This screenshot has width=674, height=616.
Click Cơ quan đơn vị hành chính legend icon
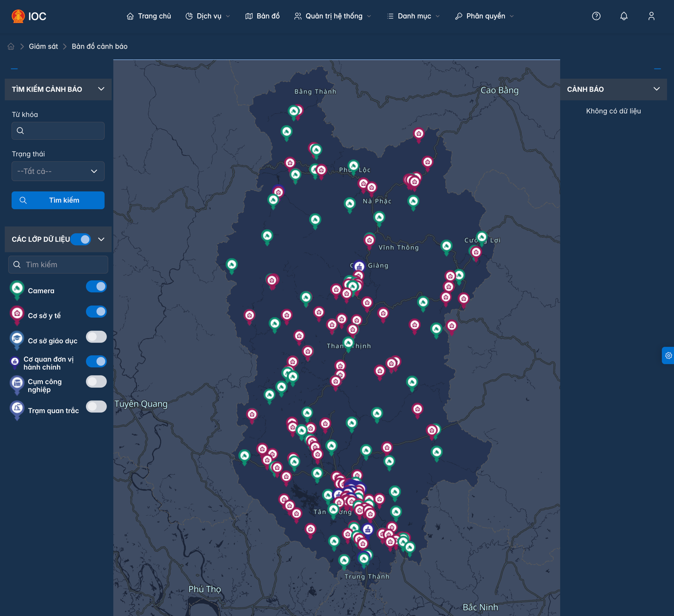[15, 362]
